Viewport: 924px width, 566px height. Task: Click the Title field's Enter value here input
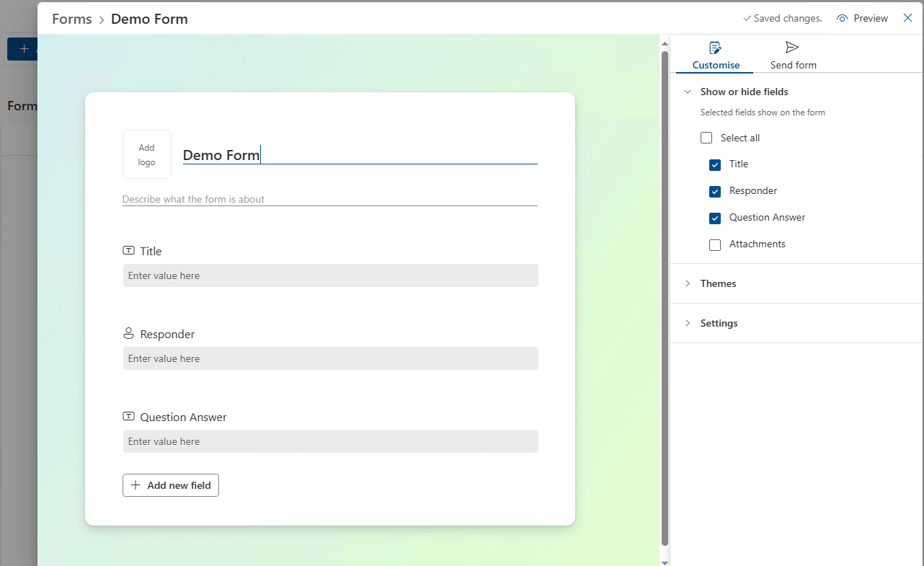click(x=330, y=275)
